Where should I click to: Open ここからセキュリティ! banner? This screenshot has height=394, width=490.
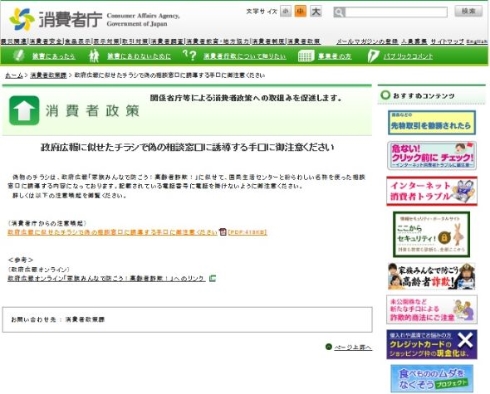[431, 234]
